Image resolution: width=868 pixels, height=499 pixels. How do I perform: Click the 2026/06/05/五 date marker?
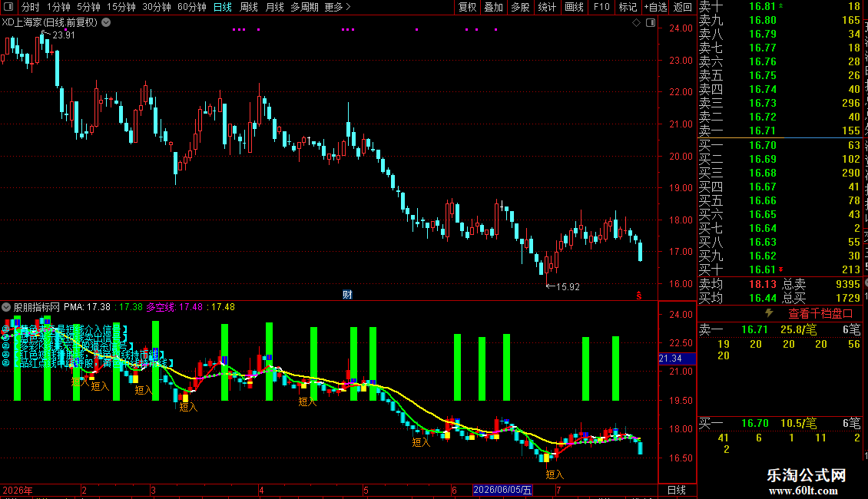point(502,490)
